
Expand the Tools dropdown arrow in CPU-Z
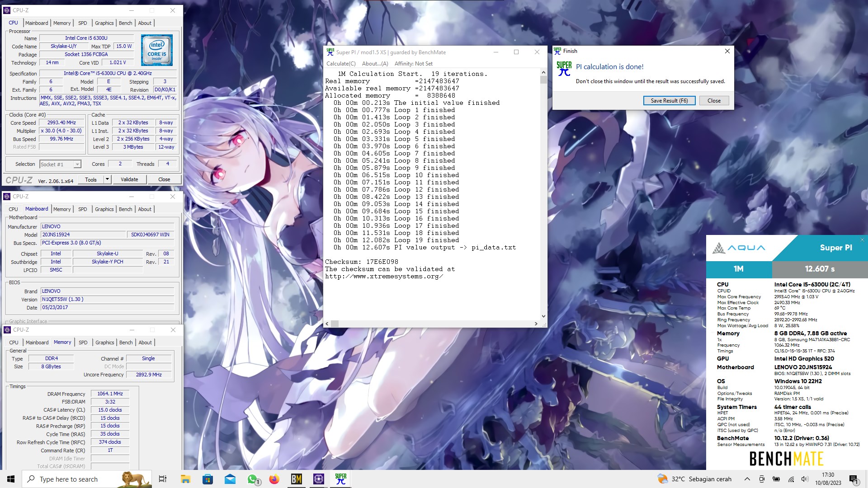pos(107,179)
